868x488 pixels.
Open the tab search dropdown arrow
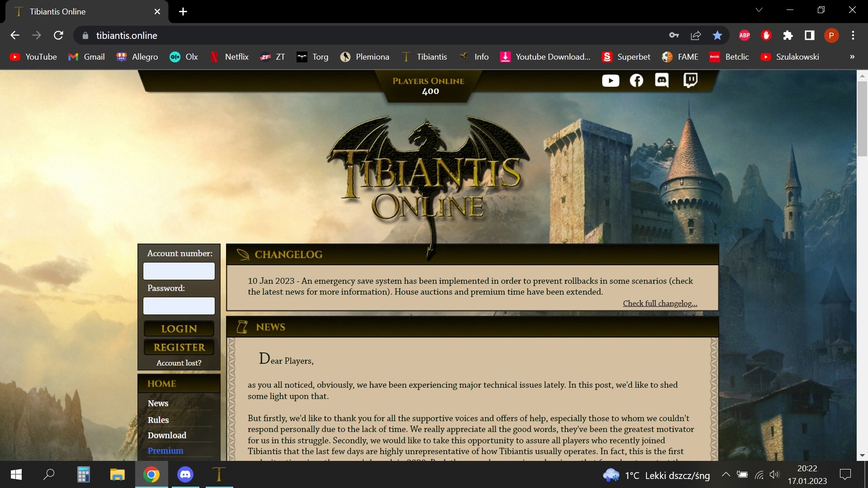tap(759, 10)
